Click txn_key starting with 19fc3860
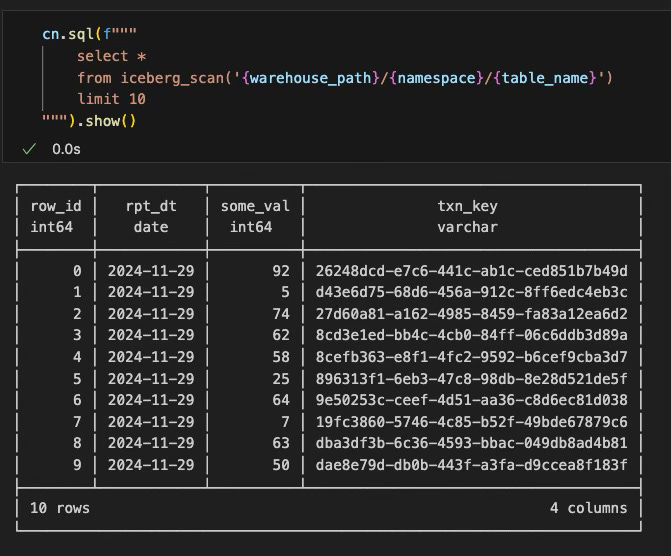Image resolution: width=671 pixels, height=556 pixels. 472,422
